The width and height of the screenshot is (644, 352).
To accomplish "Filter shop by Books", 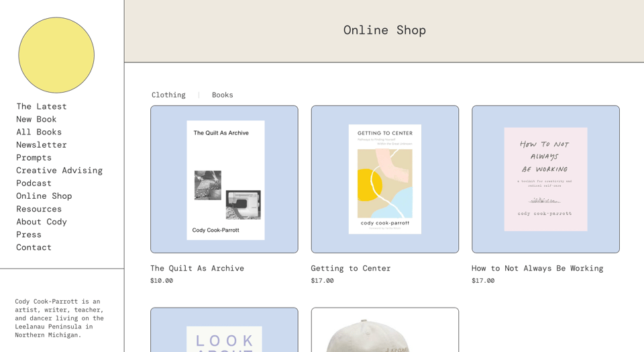I will tap(222, 95).
